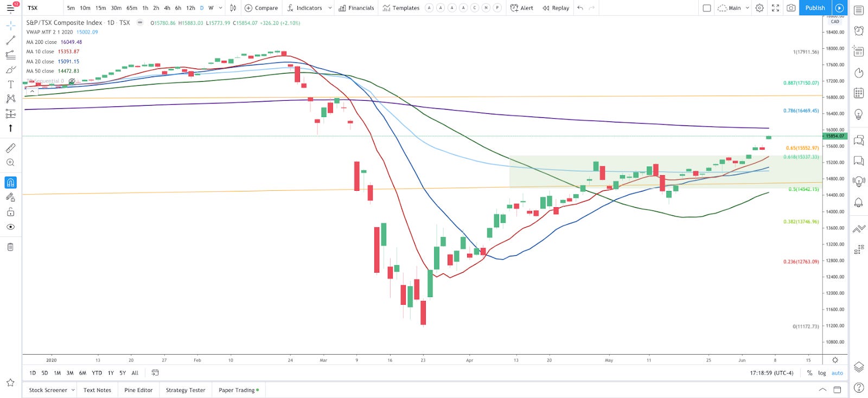Image resolution: width=868 pixels, height=398 pixels.
Task: Open the notifications bell panel
Action: 858,202
